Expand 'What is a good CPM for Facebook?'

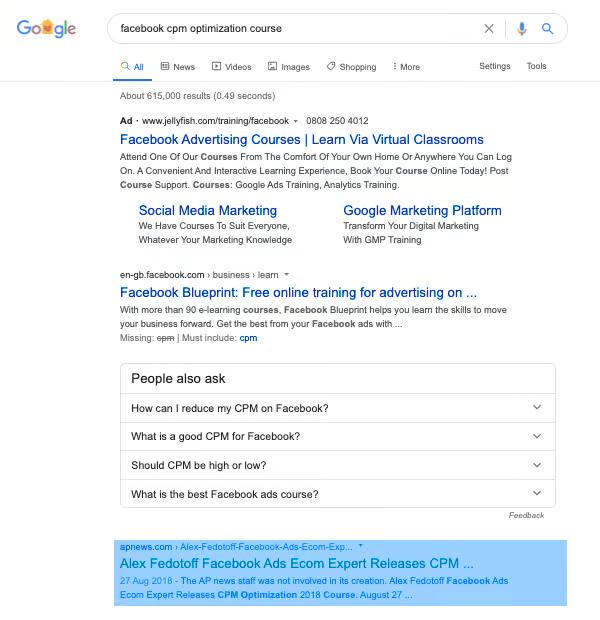coord(338,437)
